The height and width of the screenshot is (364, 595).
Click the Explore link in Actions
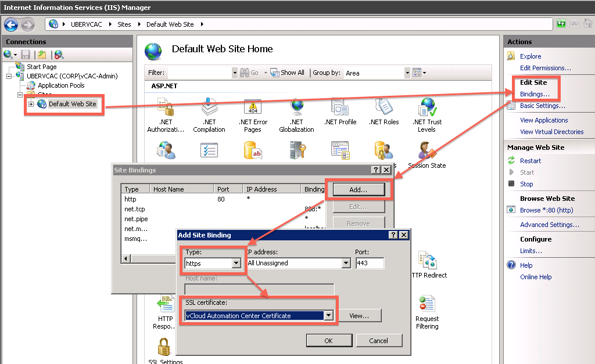pos(531,56)
